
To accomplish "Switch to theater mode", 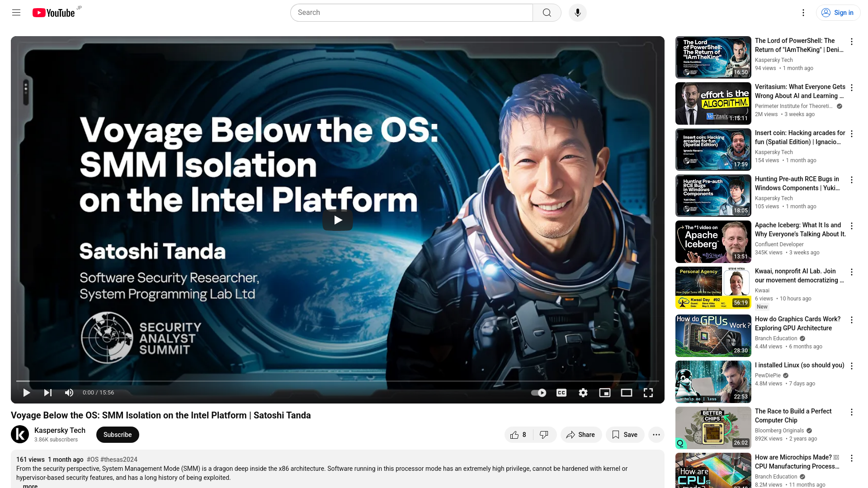I will [x=627, y=393].
